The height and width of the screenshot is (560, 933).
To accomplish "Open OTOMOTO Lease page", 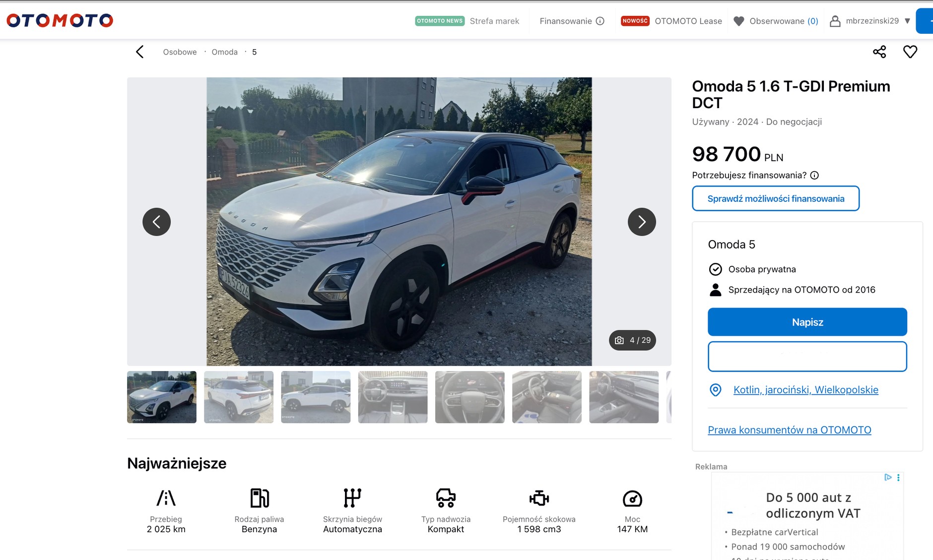I will pos(688,21).
